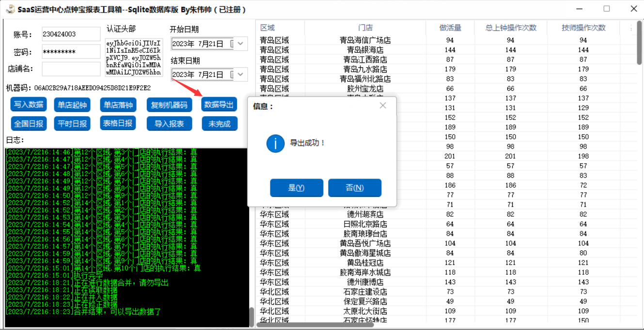Screen dimensions: 644x330
Task: Close the 信息 dialog with X
Action: pyautogui.click(x=383, y=105)
